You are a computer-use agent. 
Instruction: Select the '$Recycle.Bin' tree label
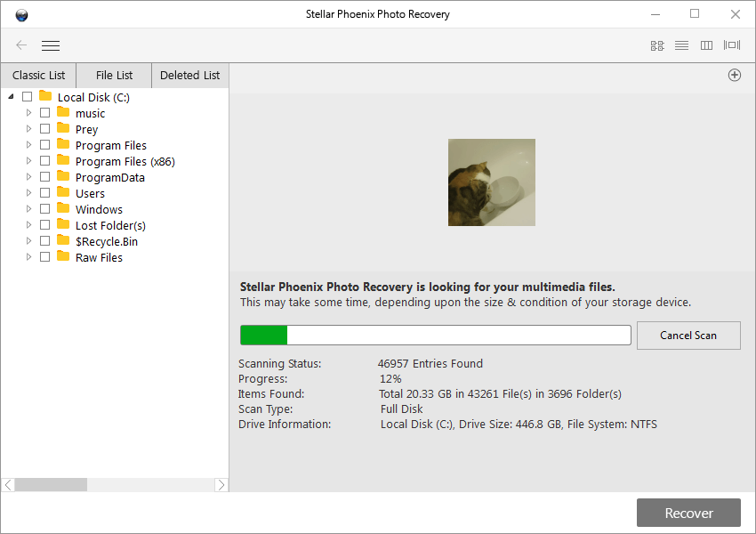(x=107, y=242)
